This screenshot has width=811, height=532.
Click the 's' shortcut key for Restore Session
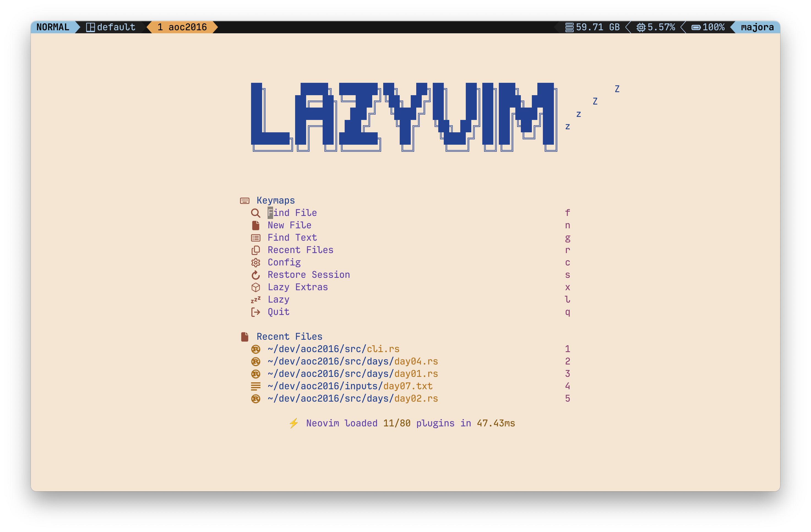[567, 275]
